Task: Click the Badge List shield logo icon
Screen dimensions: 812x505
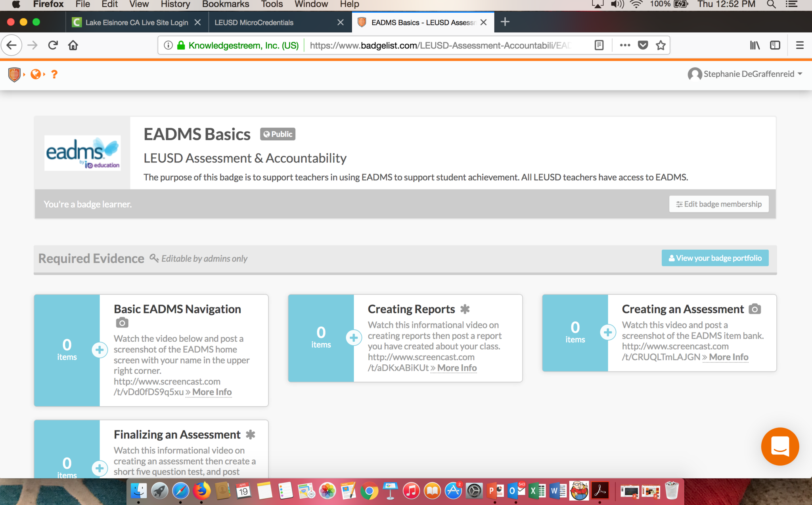Action: [x=14, y=74]
